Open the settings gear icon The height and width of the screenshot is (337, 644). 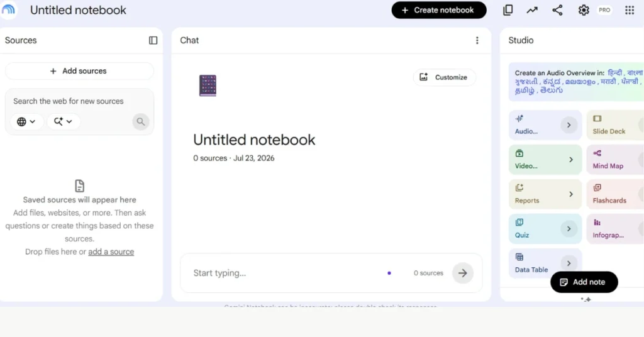[583, 10]
